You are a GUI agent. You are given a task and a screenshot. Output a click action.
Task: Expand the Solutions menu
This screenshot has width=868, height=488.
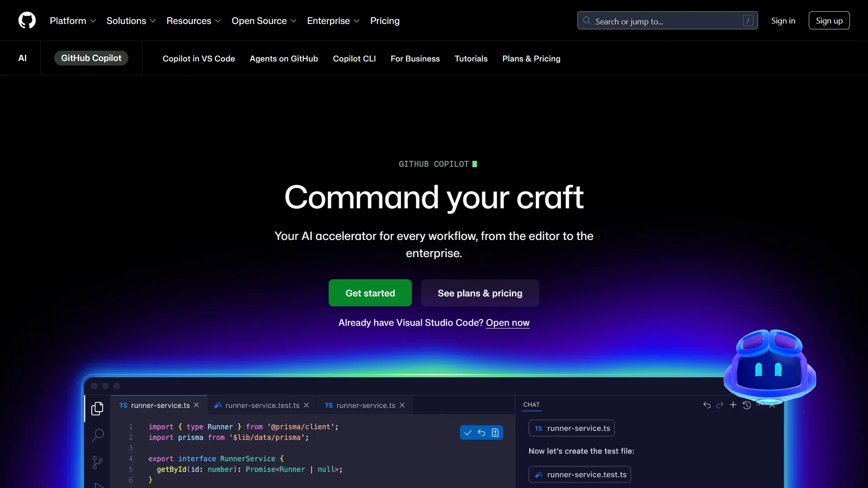point(131,21)
